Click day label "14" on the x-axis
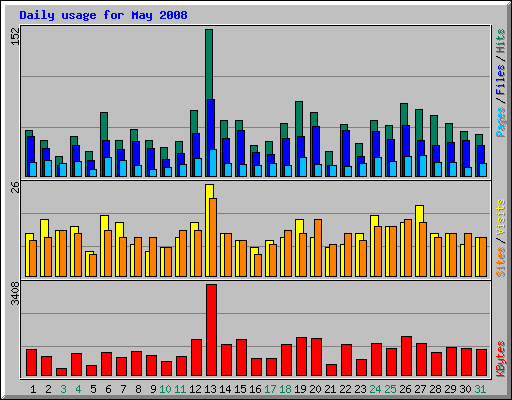 tap(225, 389)
